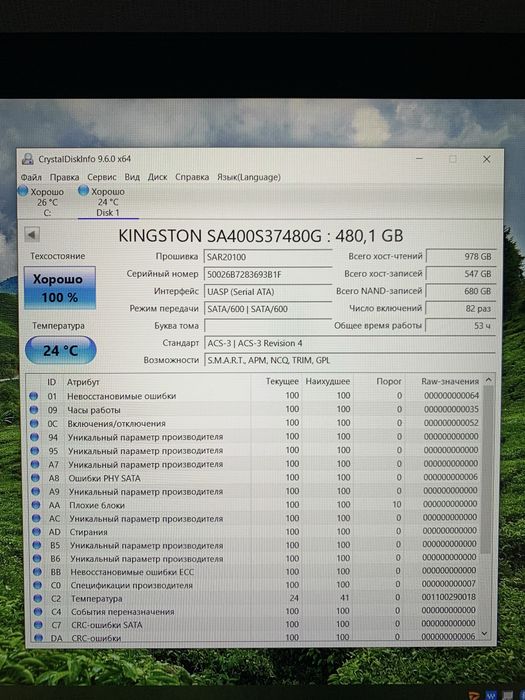Click status dot of attribute BB
Image resolution: width=525 pixels, height=700 pixels.
[x=38, y=572]
